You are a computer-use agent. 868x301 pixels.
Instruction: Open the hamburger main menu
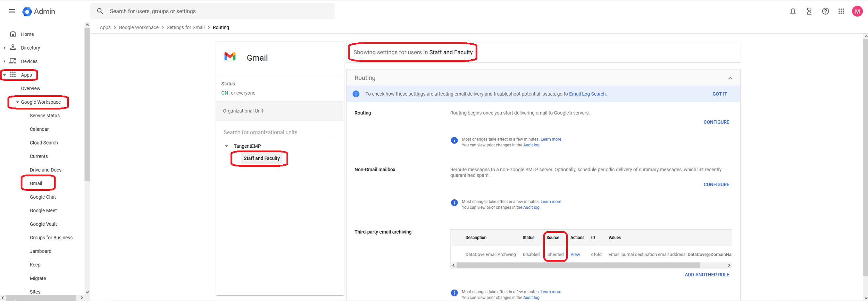[12, 11]
